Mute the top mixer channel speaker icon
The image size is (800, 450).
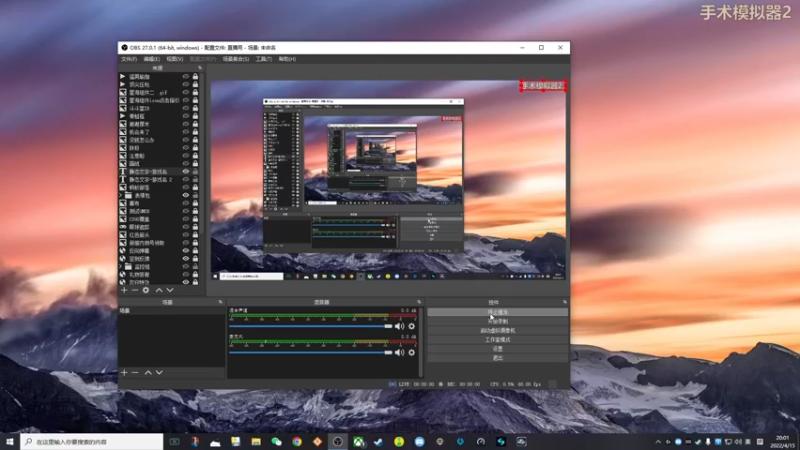pos(399,326)
